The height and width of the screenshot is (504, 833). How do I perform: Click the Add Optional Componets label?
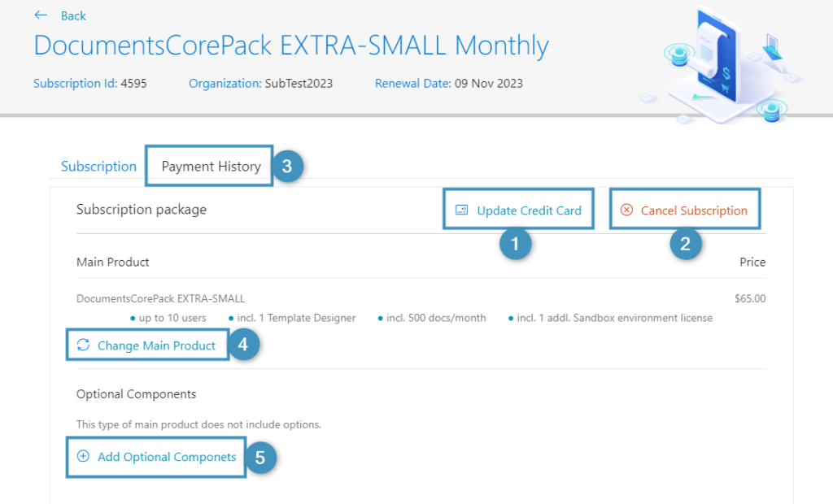(167, 457)
